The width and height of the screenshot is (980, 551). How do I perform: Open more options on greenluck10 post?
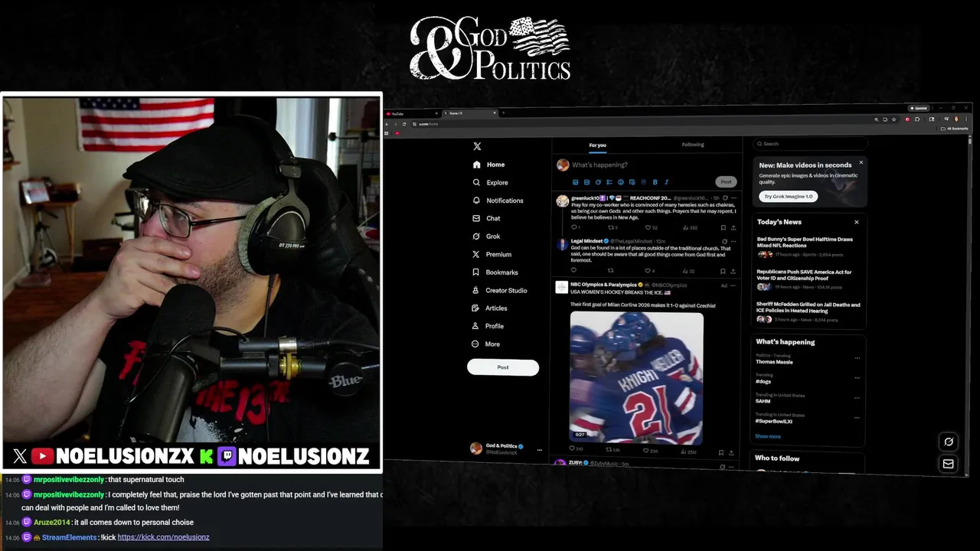733,198
